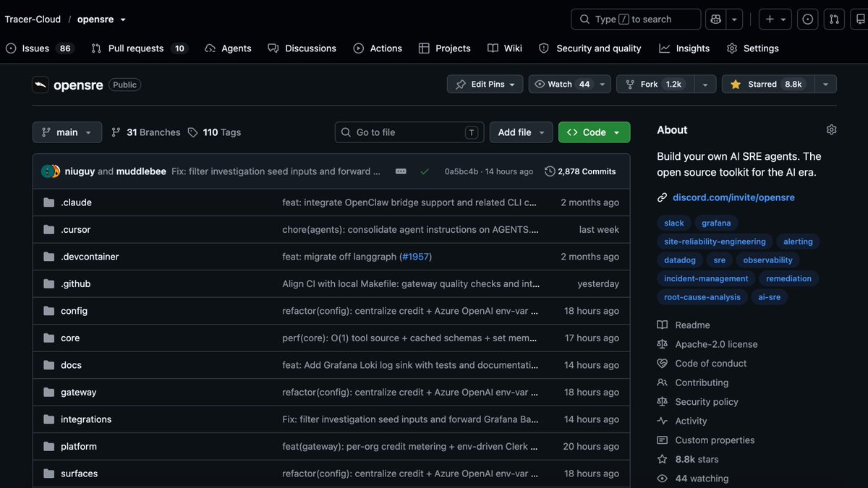This screenshot has width=868, height=488.
Task: Open the green Code dropdown button
Action: point(594,132)
